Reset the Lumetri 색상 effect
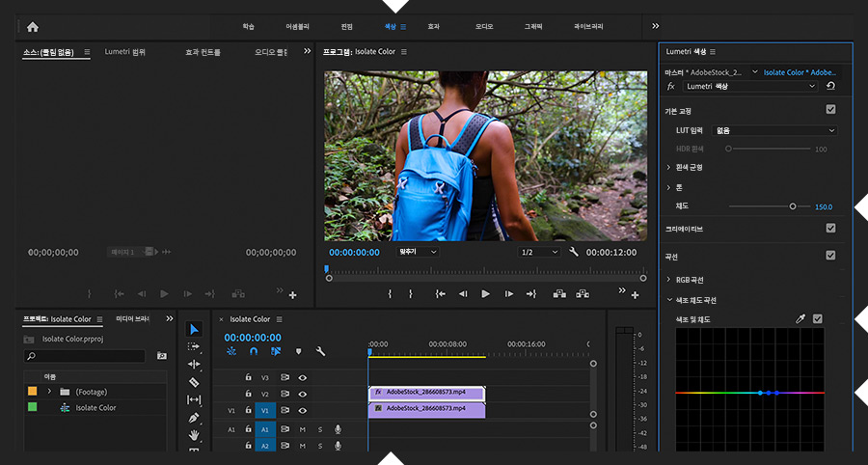Viewport: 868px width, 465px height. 830,87
